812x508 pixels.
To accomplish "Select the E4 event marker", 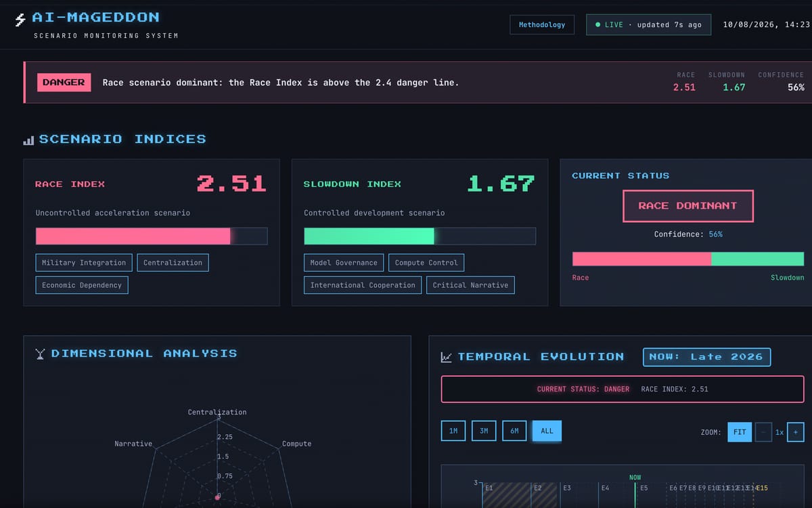I will pos(605,488).
